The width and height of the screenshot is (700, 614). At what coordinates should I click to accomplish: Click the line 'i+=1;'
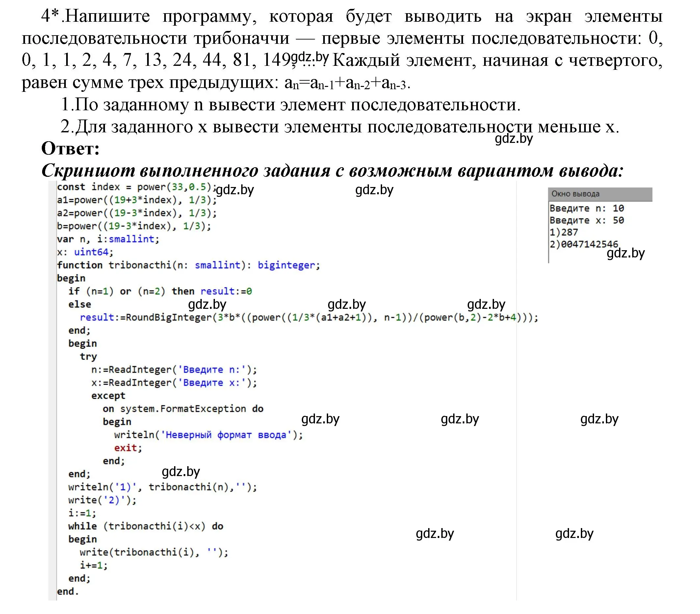click(x=94, y=565)
